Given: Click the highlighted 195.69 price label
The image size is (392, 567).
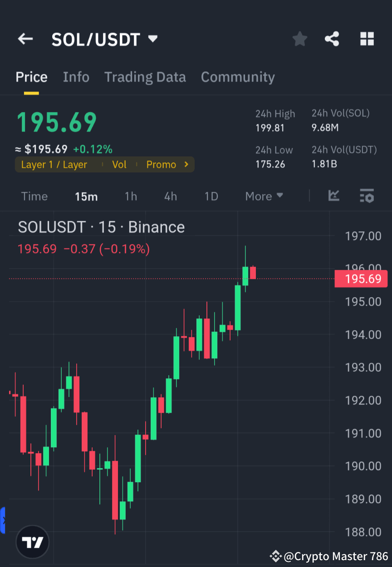Looking at the screenshot, I should (361, 279).
